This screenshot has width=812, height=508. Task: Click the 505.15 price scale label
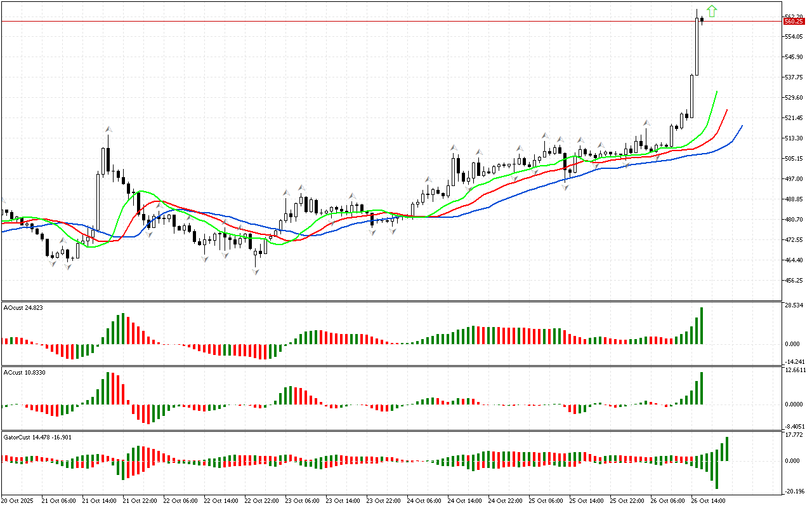click(793, 159)
